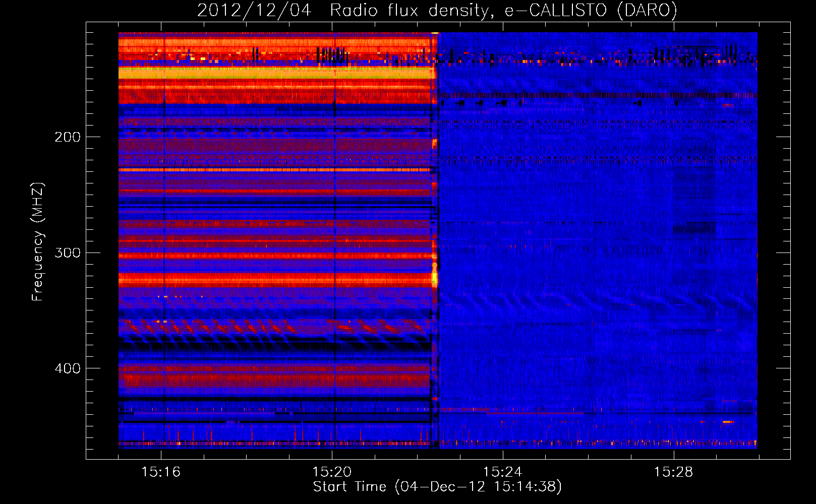
Task: Click the "Start Time" x-axis label text
Action: [x=349, y=487]
